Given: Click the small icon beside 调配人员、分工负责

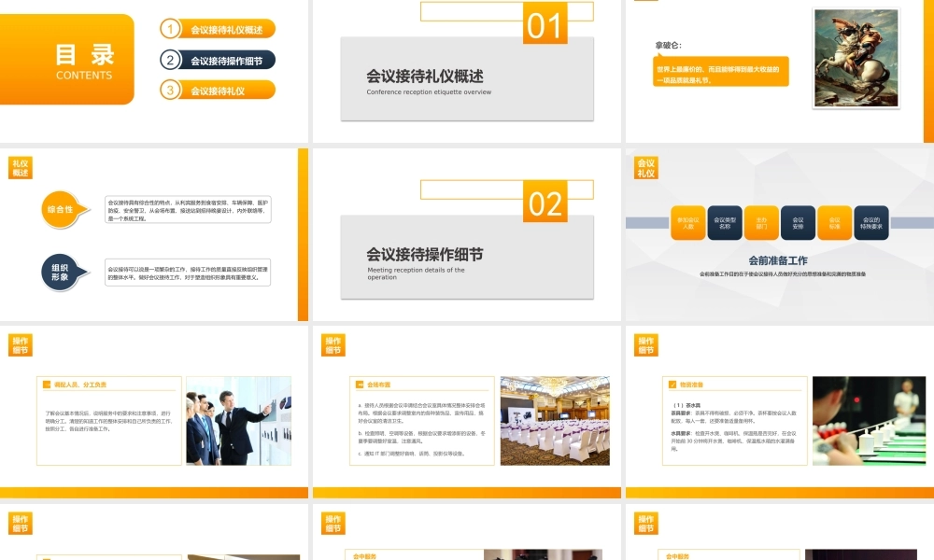Looking at the screenshot, I should point(47,385).
